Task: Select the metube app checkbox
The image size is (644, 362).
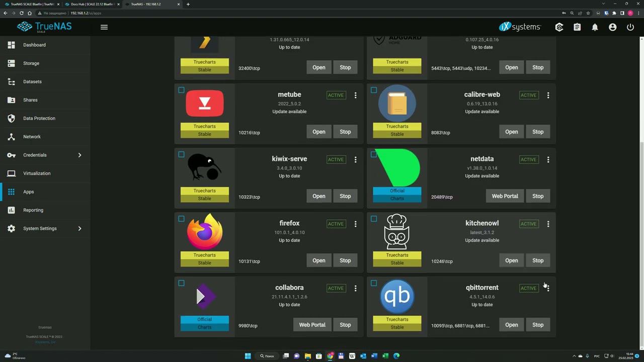Action: [181, 90]
